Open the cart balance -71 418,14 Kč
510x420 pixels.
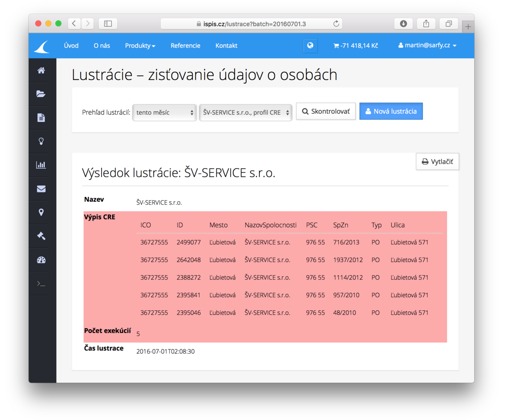[x=356, y=45]
